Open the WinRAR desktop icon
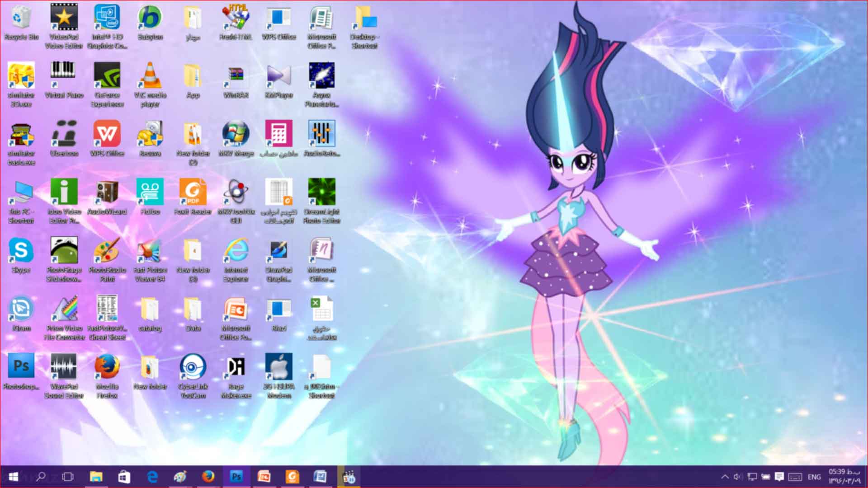The image size is (868, 488). pos(236,80)
